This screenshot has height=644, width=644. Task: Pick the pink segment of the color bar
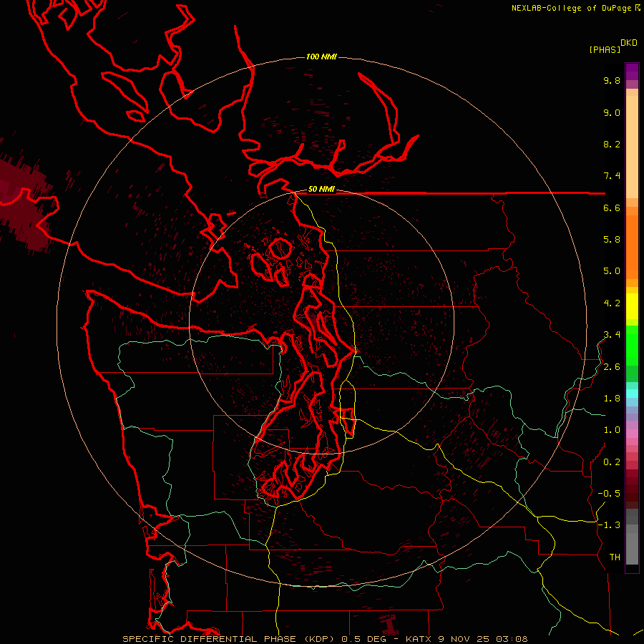(632, 434)
